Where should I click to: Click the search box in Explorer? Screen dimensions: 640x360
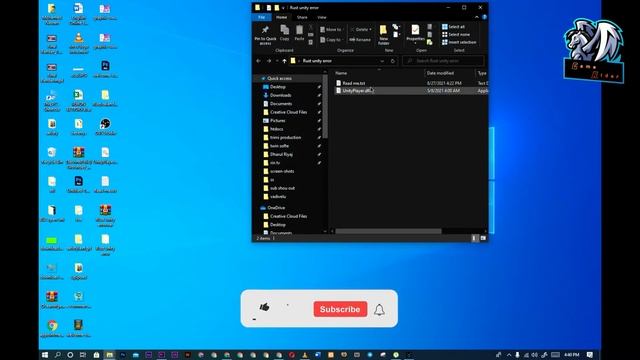[x=443, y=61]
